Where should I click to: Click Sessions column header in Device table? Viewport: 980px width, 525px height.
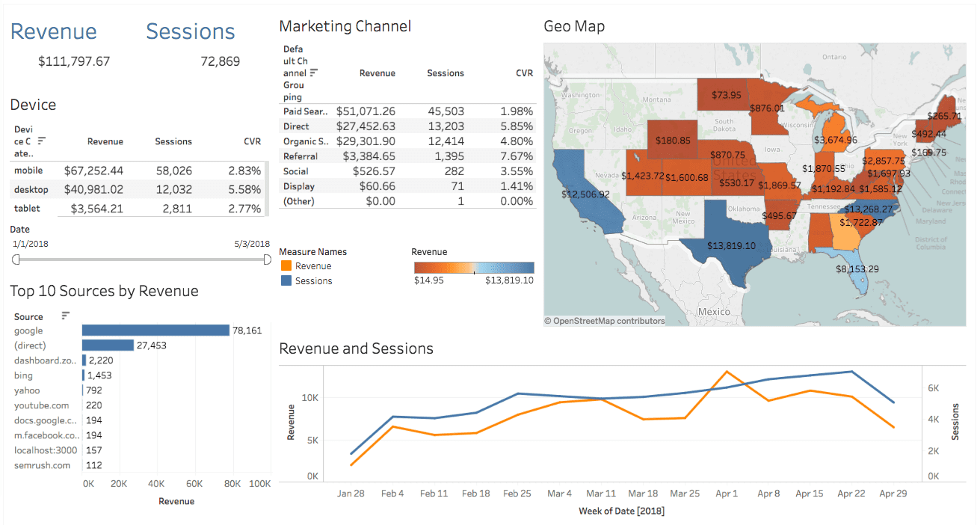[173, 141]
